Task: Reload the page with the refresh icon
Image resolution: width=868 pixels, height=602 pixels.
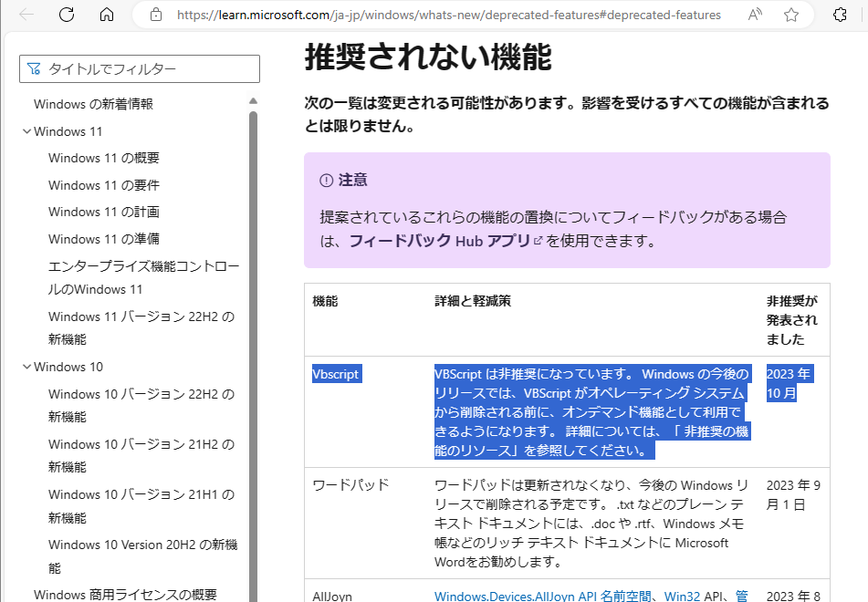Action: click(x=67, y=15)
